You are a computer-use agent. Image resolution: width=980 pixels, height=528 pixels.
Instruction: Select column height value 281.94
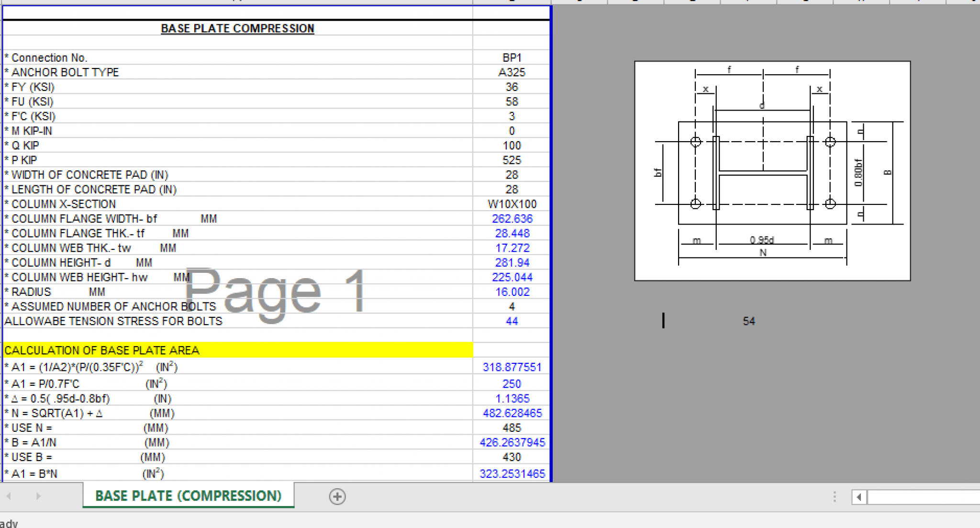point(512,262)
